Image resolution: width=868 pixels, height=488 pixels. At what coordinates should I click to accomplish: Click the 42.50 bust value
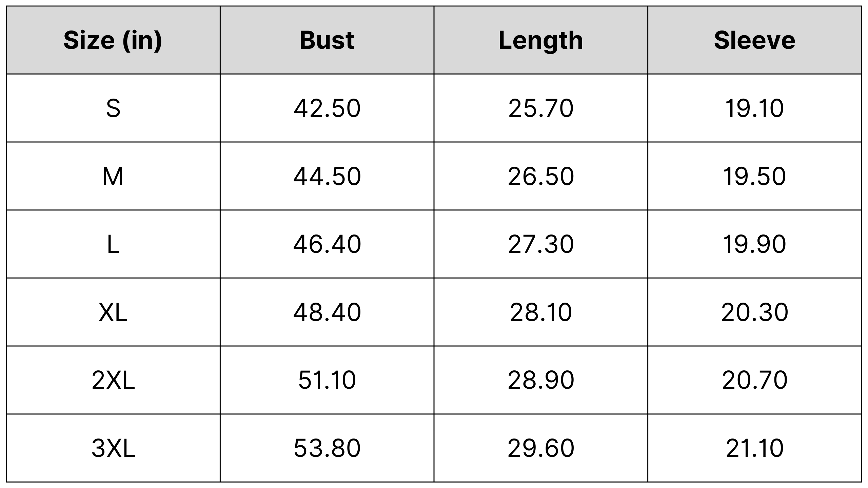pos(327,108)
